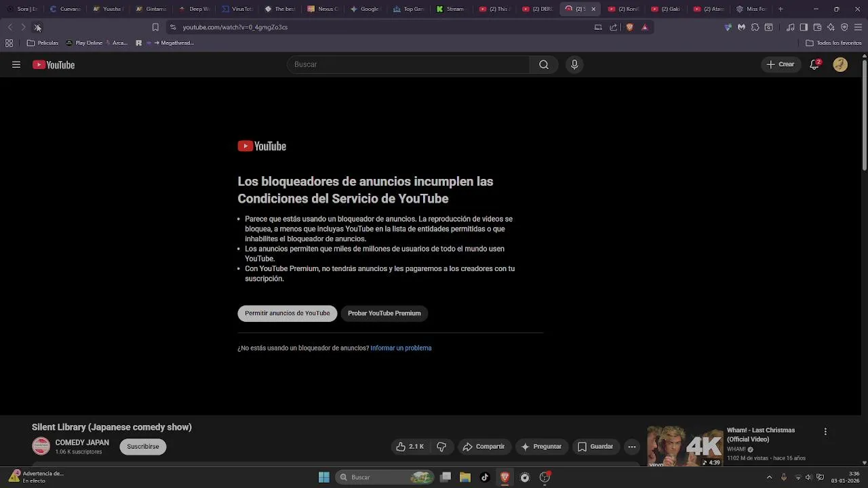868x488 pixels.
Task: Click the Brave icon on the taskbar
Action: [505, 477]
